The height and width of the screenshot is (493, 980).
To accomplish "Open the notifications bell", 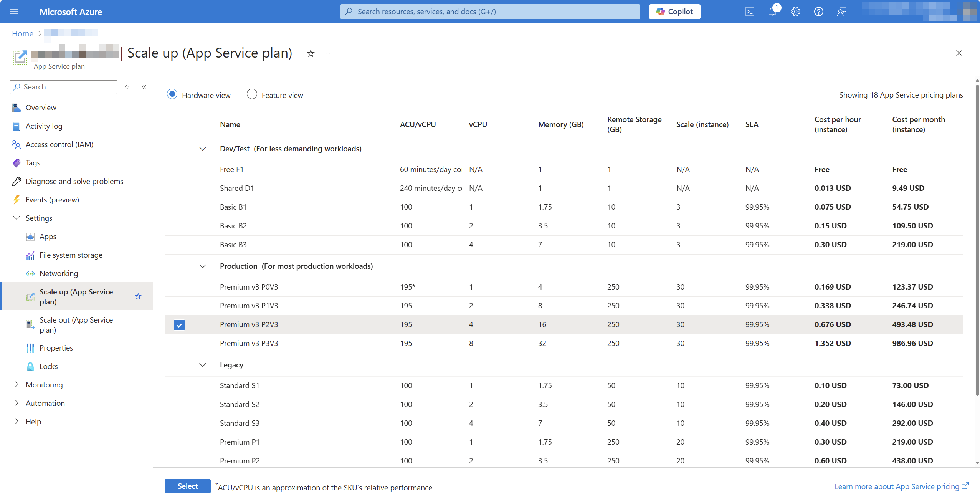I will coord(773,12).
